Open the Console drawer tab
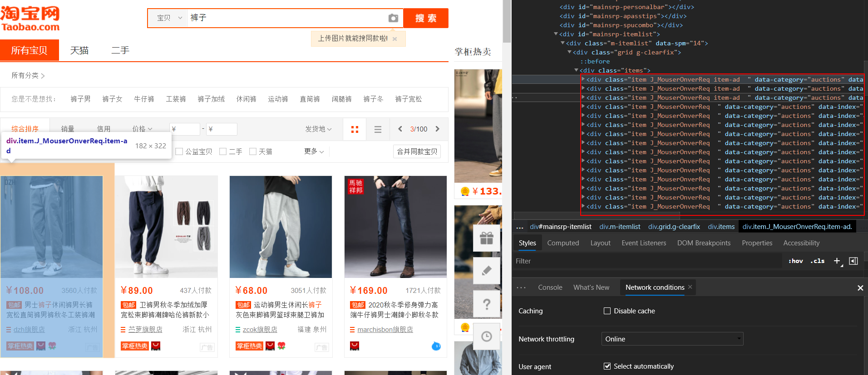868x375 pixels. 550,287
